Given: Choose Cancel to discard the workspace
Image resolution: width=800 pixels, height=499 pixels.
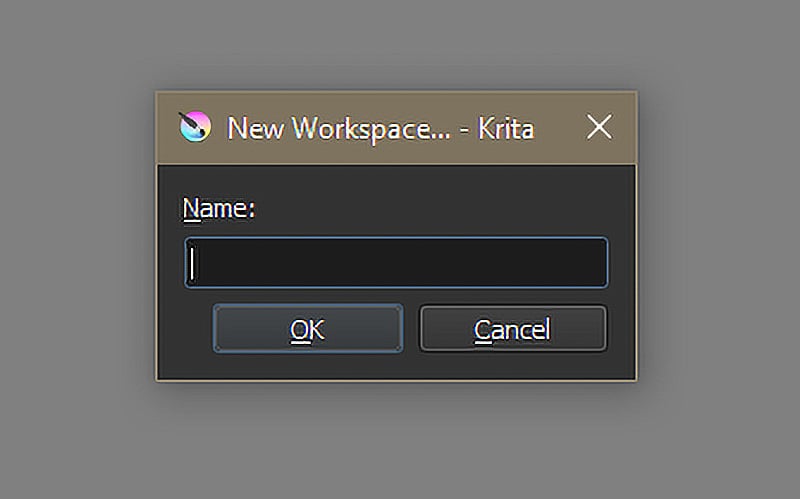Looking at the screenshot, I should click(513, 329).
